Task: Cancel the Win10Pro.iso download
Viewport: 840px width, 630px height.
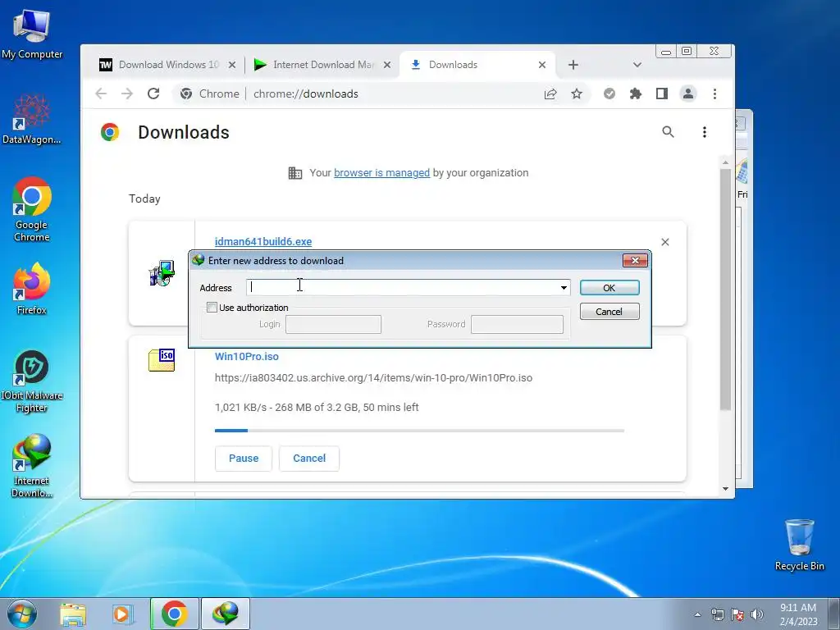Action: point(309,459)
